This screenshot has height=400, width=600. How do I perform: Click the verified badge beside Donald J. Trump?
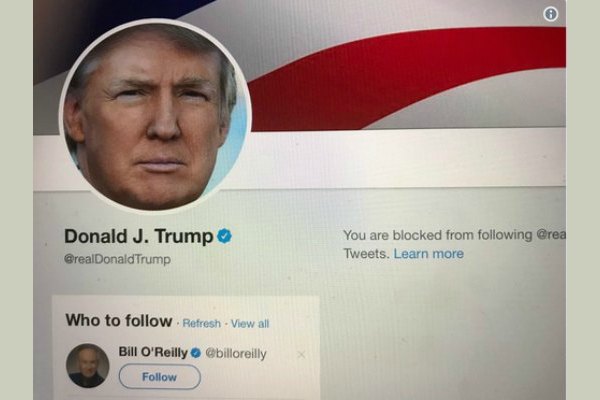[224, 236]
